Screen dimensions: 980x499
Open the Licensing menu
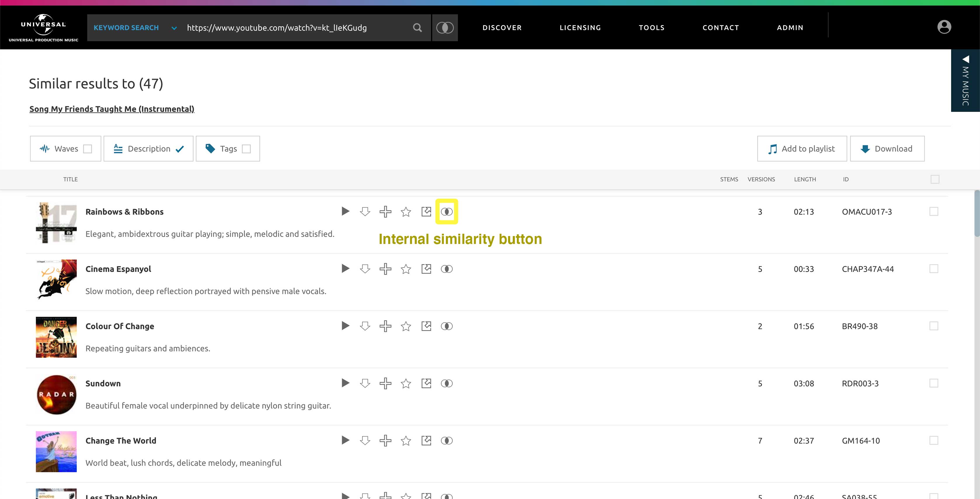[580, 28]
